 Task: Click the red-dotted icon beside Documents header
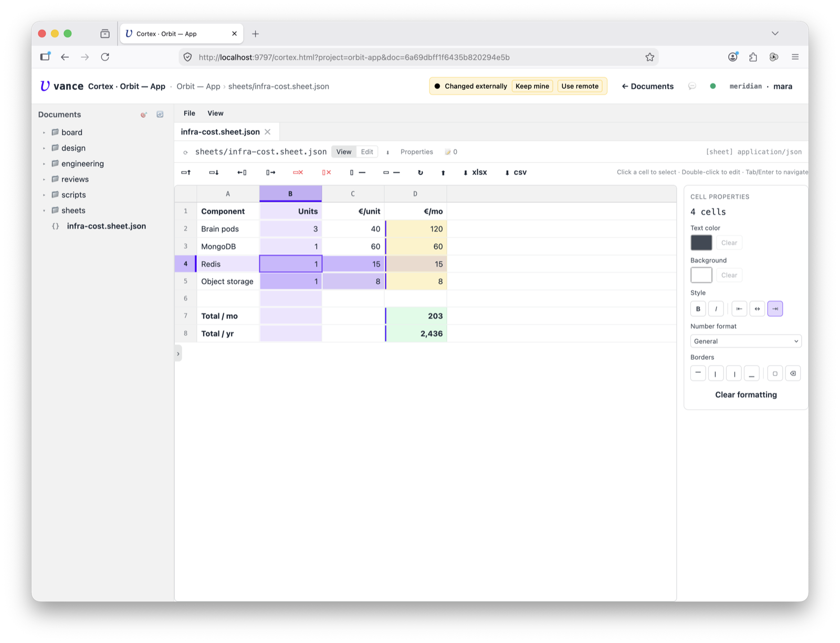[144, 115]
